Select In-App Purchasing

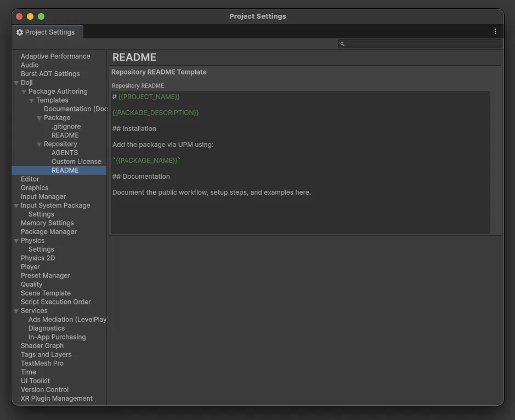[57, 337]
